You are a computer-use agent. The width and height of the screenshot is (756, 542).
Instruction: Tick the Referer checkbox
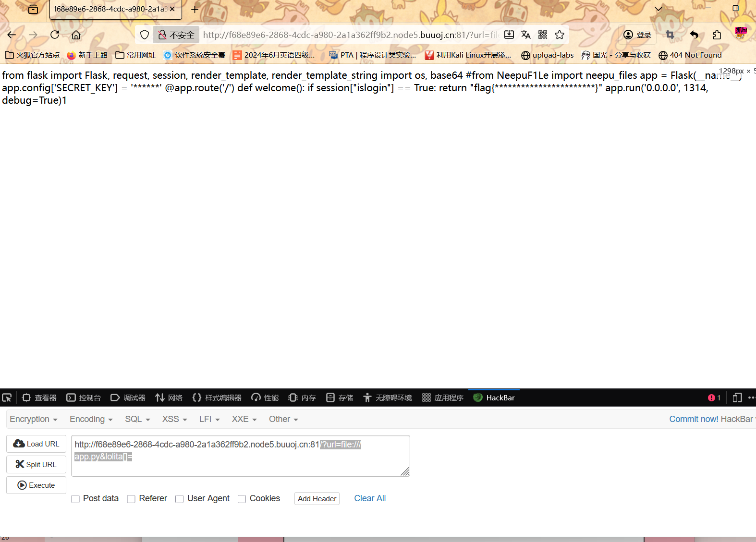pyautogui.click(x=131, y=499)
